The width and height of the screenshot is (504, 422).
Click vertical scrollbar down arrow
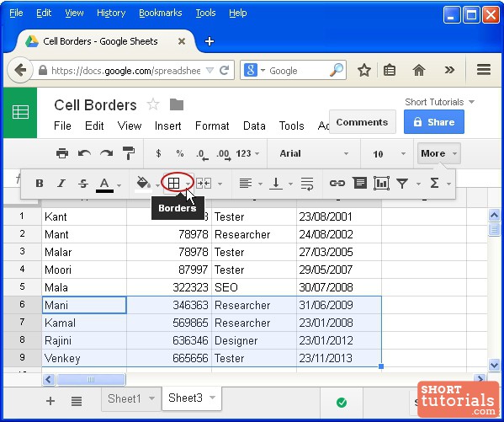494,366
